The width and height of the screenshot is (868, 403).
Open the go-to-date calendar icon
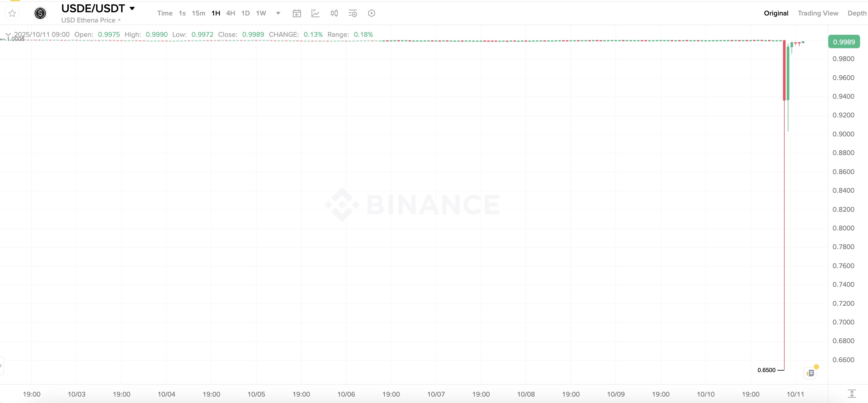297,13
